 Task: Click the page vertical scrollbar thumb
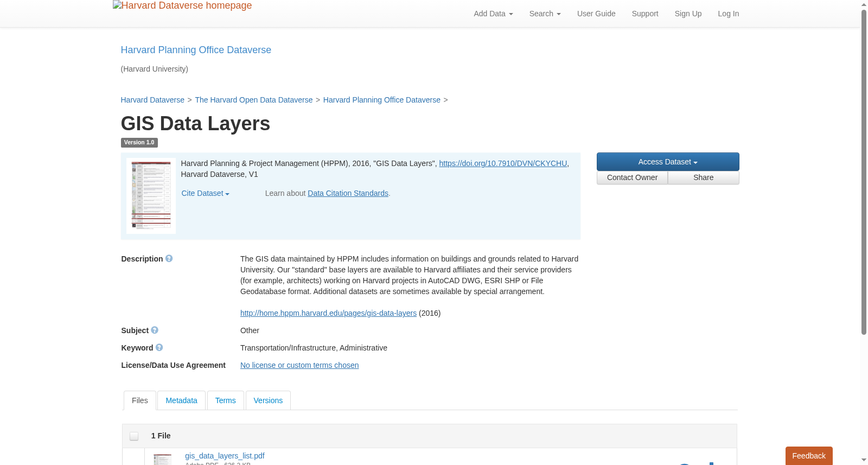[x=864, y=171]
